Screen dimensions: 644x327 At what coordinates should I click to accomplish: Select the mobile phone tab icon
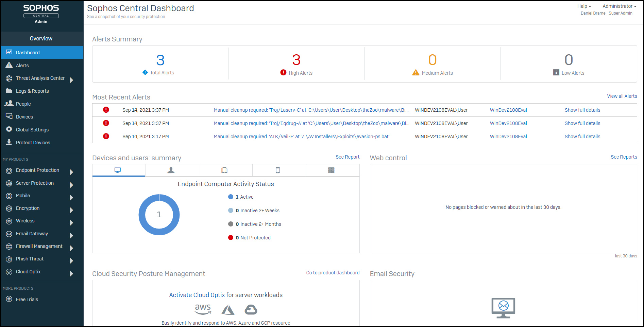(278, 170)
